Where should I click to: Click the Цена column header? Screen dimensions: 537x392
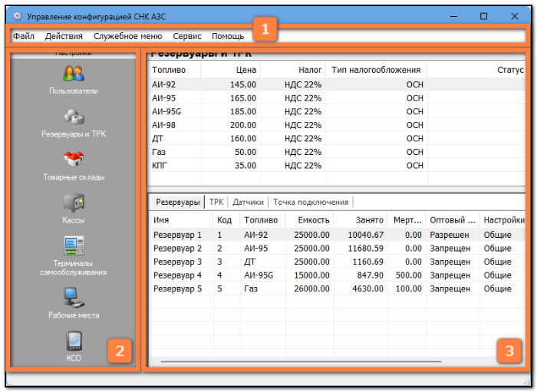click(230, 70)
